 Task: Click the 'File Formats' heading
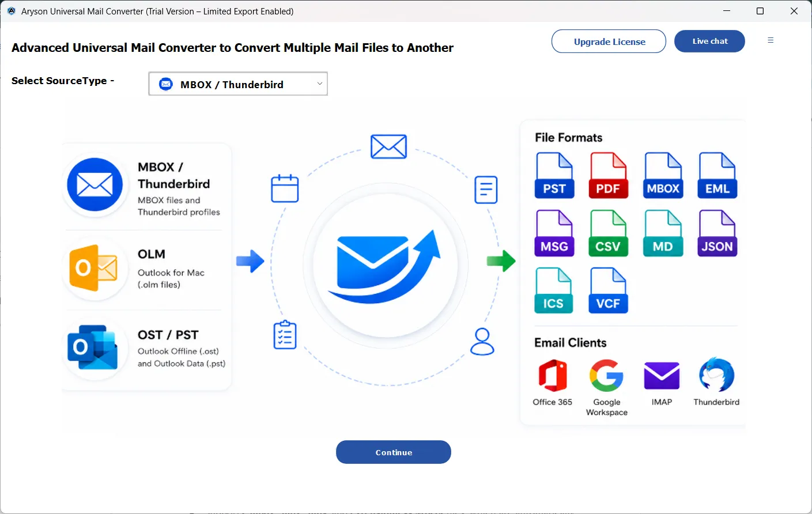568,138
